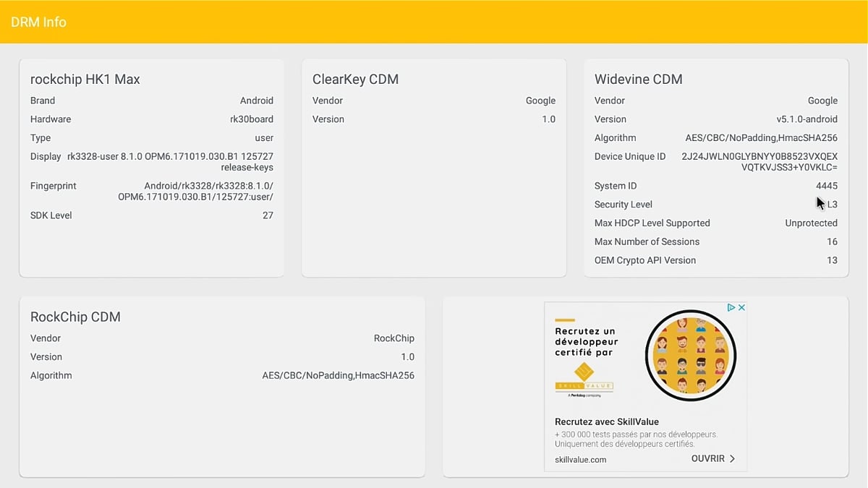The image size is (868, 488).
Task: Click the AdChoices triangle icon on ad
Action: [731, 307]
